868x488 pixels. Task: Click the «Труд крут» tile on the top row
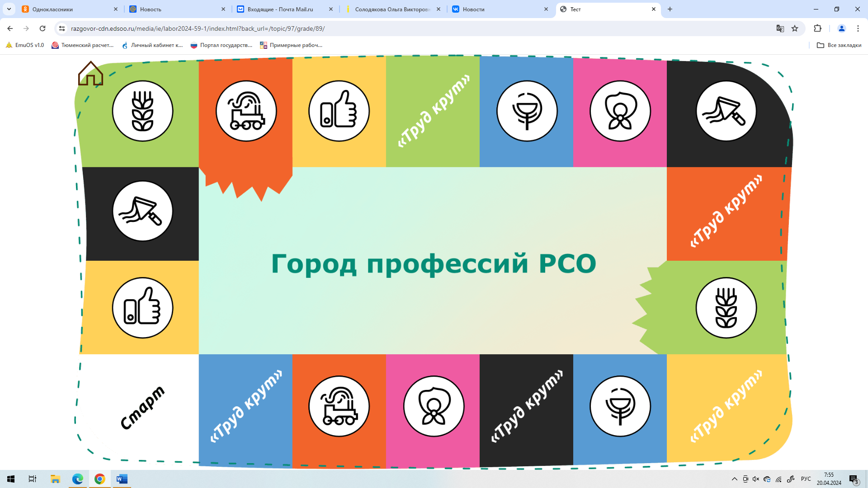point(433,111)
